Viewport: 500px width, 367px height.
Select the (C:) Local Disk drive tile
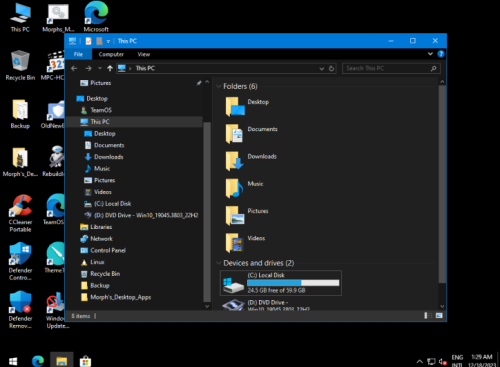coord(281,283)
